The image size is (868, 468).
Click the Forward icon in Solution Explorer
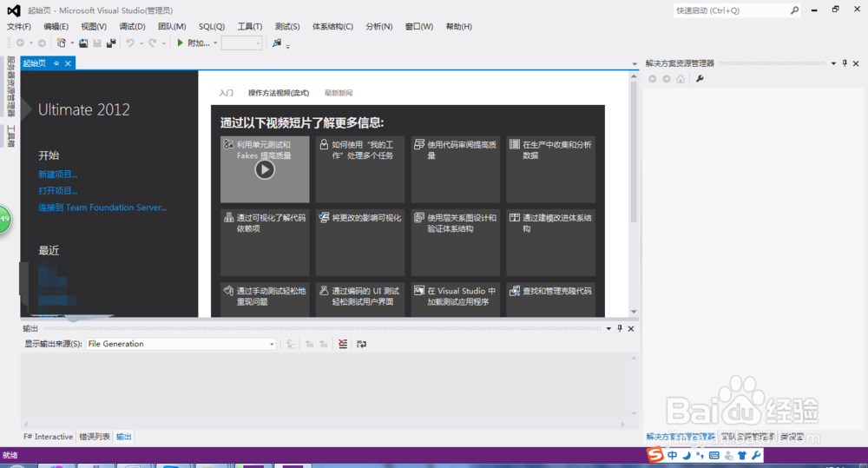(x=667, y=79)
